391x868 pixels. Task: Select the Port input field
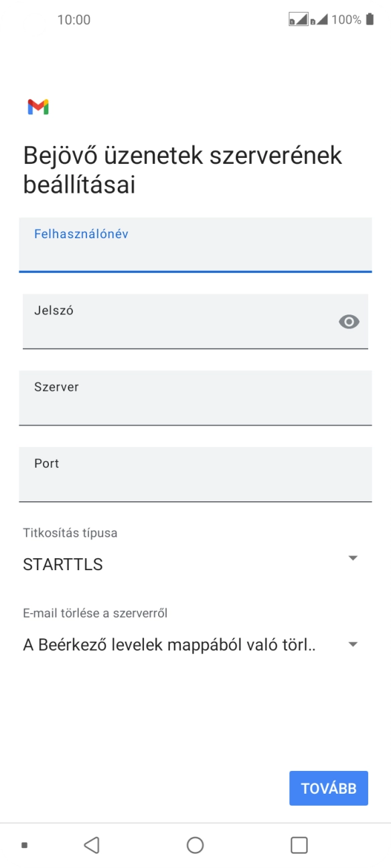coord(195,474)
